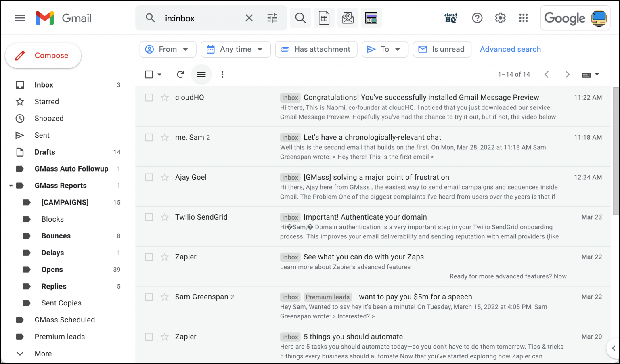620x364 pixels.
Task: Open the email newsletter extension icon
Action: coord(348,18)
